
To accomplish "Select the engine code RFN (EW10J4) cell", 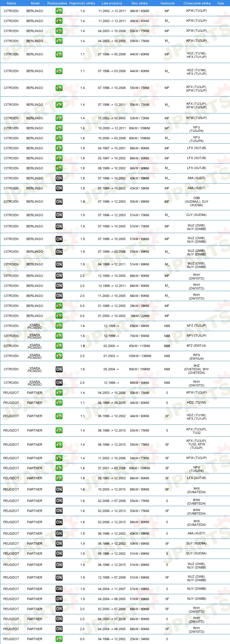I will [196, 357].
